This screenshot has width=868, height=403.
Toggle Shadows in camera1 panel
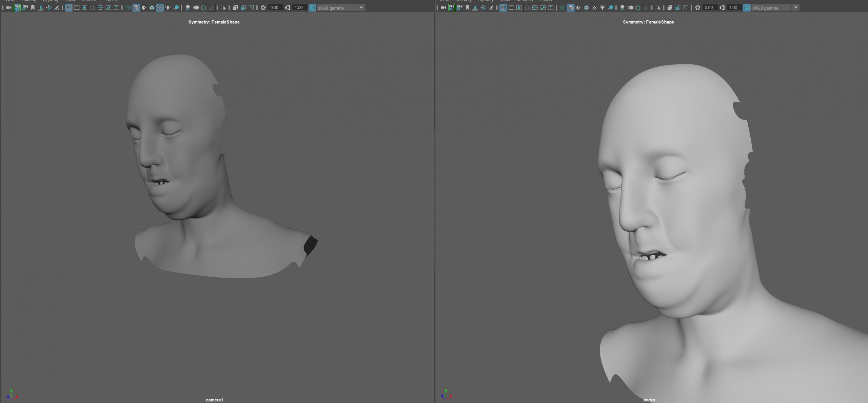(x=176, y=7)
